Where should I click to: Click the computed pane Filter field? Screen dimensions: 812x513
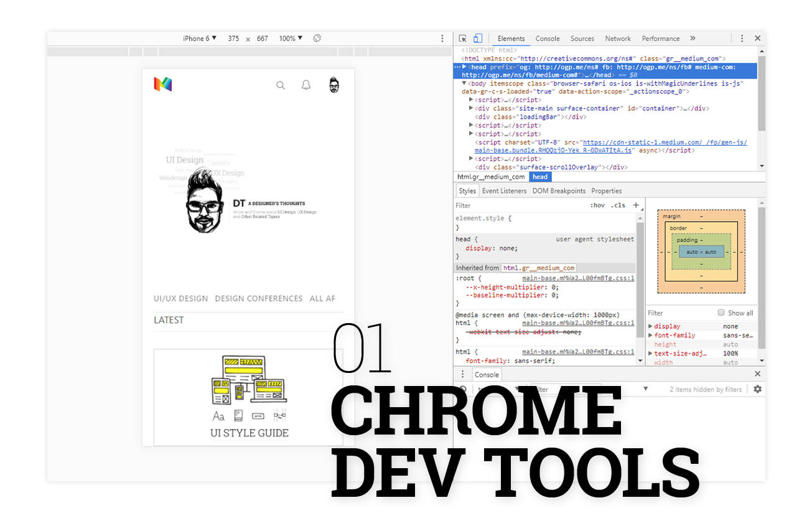[680, 313]
